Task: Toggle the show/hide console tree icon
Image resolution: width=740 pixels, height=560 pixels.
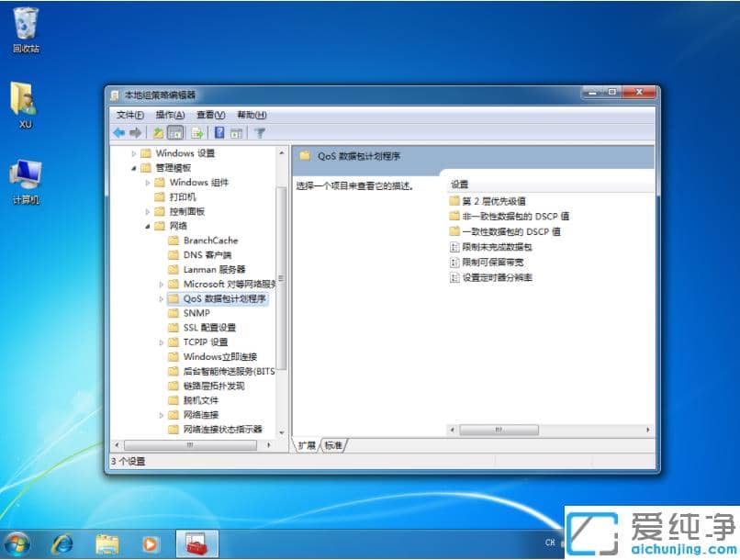Action: click(174, 132)
